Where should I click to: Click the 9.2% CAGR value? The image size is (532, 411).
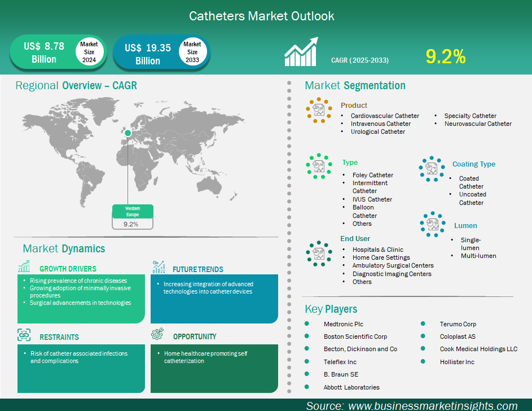446,56
